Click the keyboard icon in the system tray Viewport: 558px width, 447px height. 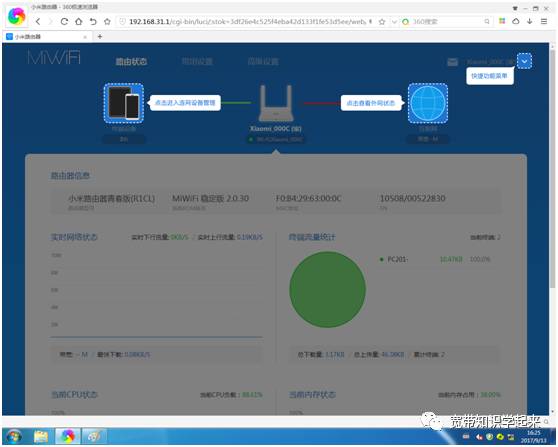[x=466, y=437]
